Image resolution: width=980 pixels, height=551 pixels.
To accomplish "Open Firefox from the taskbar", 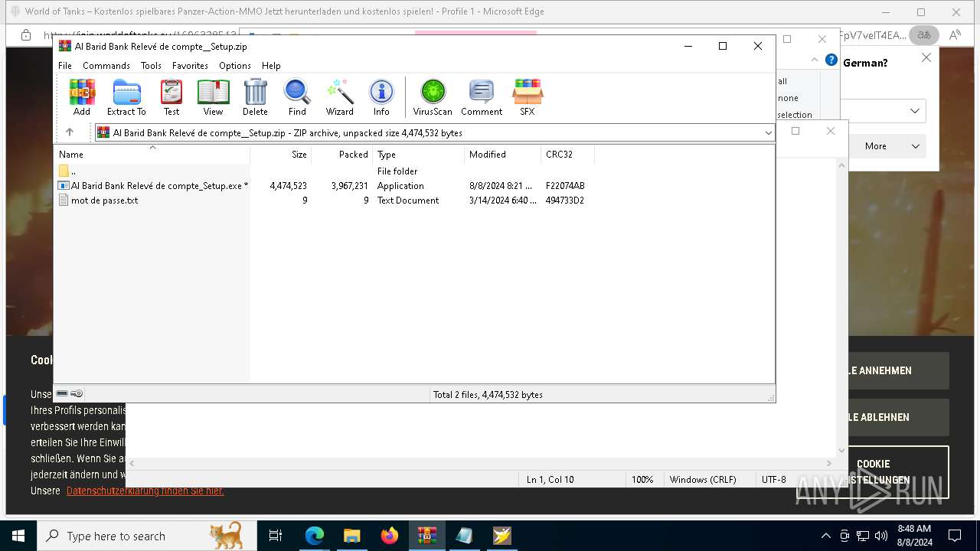I will [x=390, y=536].
